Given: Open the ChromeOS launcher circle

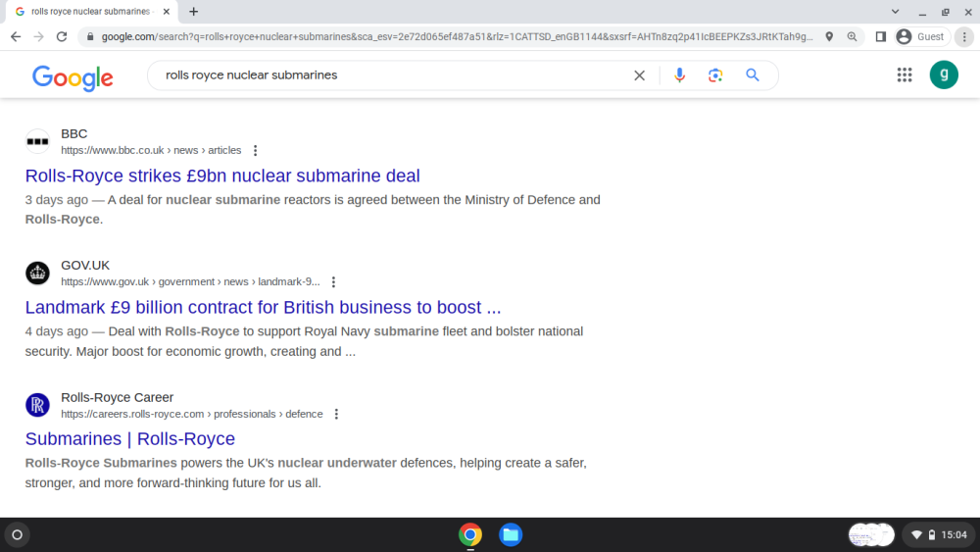Looking at the screenshot, I should click(x=17, y=534).
